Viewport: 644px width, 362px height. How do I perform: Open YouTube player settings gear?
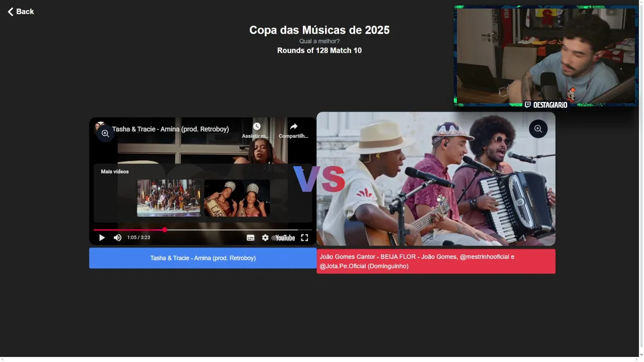coord(265,238)
